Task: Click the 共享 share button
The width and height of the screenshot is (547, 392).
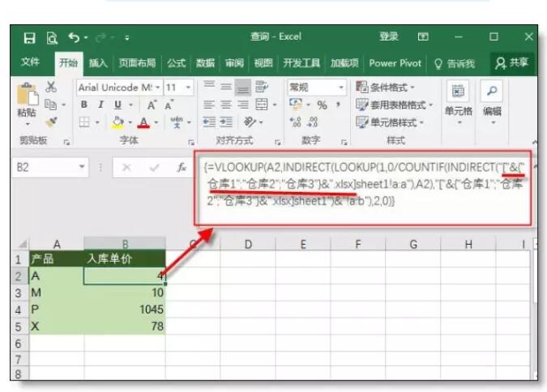Action: pyautogui.click(x=512, y=63)
